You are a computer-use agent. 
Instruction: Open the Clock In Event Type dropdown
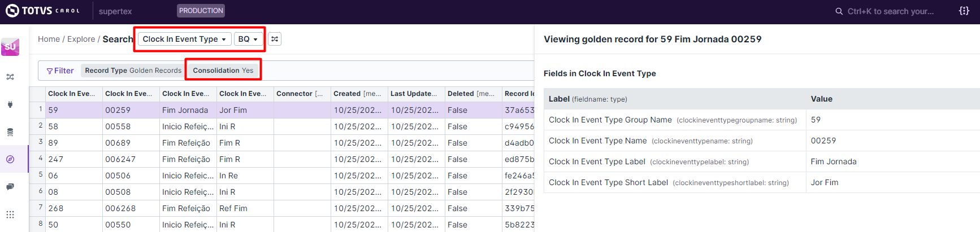click(x=184, y=39)
